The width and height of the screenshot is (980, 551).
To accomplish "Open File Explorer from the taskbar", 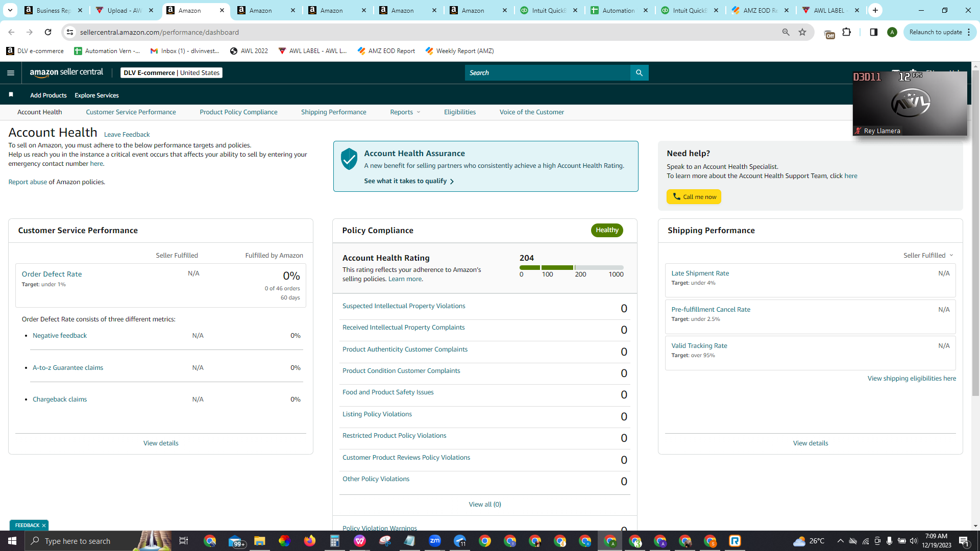I will coord(260,541).
